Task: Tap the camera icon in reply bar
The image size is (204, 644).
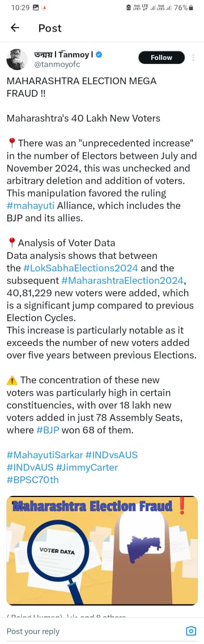Action: [191, 631]
